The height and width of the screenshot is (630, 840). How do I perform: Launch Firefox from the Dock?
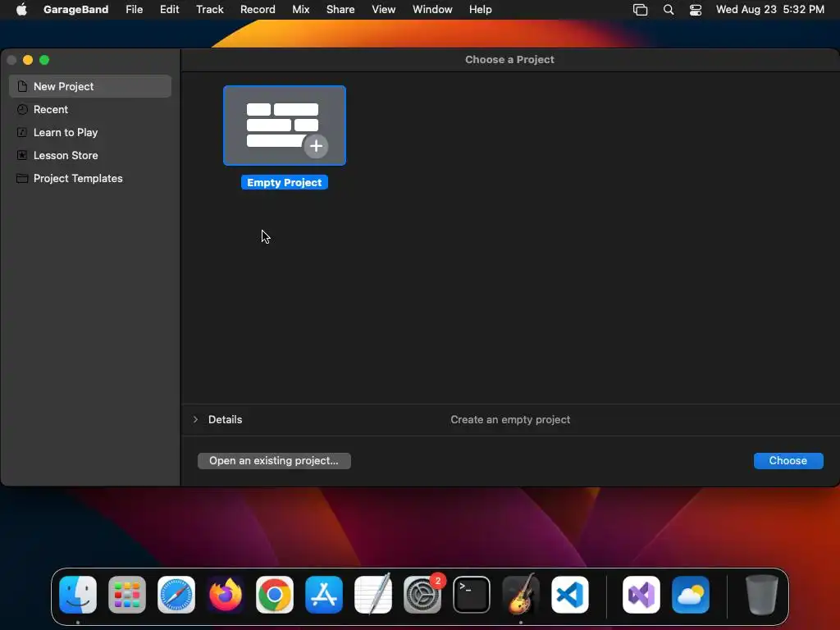(x=226, y=595)
